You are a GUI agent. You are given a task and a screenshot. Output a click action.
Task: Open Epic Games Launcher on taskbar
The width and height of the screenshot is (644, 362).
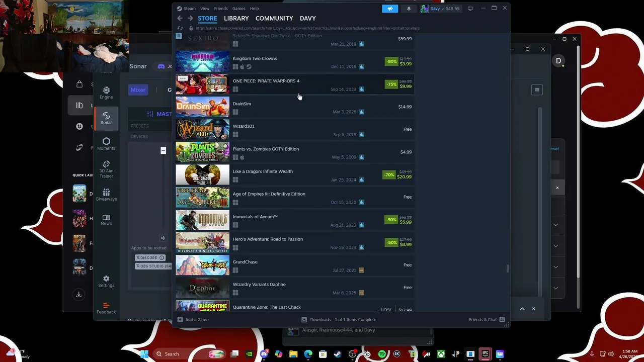tap(485, 354)
